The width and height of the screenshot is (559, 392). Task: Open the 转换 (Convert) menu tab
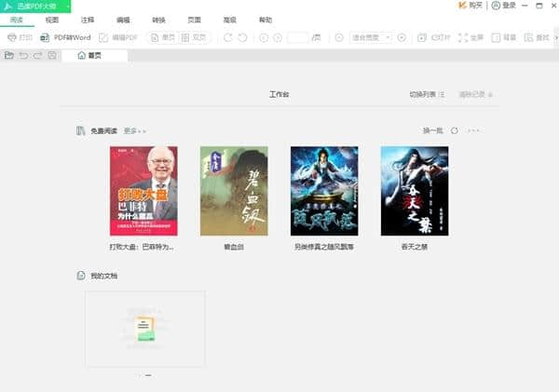click(158, 20)
